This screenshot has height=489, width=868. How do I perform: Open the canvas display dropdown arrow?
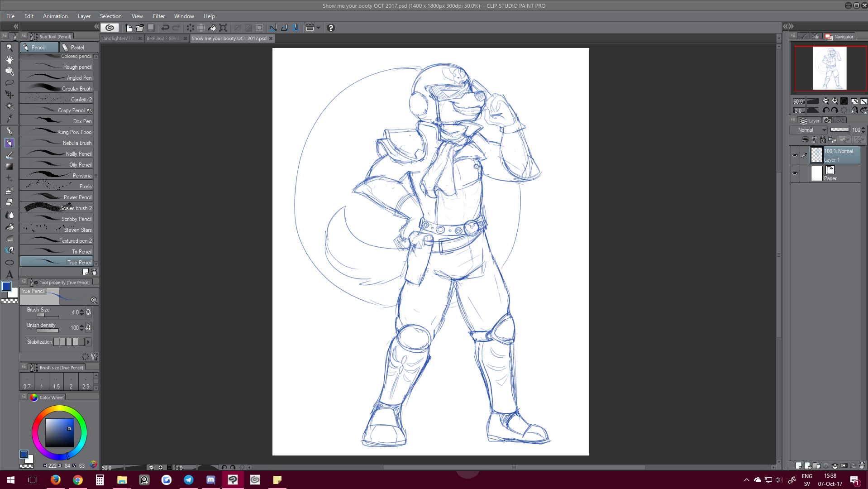tap(318, 28)
